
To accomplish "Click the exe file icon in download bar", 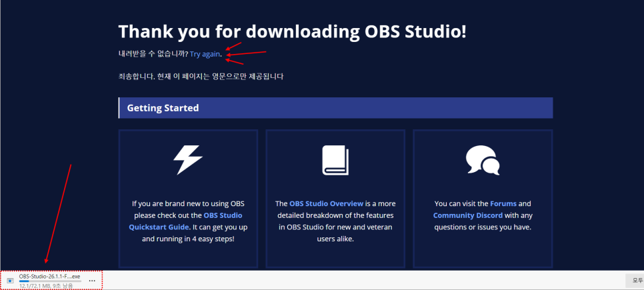I will click(10, 281).
